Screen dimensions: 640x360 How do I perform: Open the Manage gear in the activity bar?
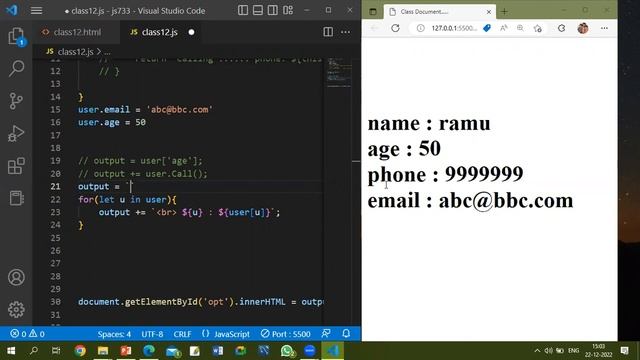[x=16, y=309]
